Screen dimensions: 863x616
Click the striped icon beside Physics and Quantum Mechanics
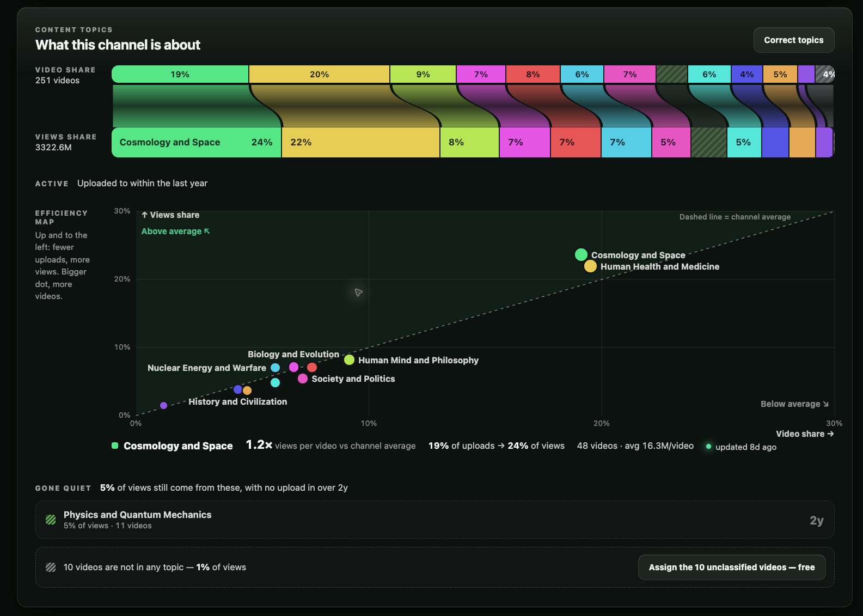pyautogui.click(x=51, y=520)
